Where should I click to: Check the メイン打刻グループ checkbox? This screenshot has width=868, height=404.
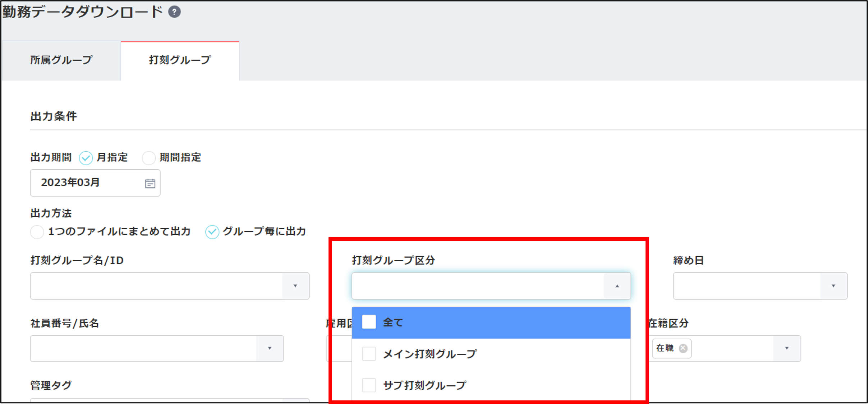(x=369, y=354)
